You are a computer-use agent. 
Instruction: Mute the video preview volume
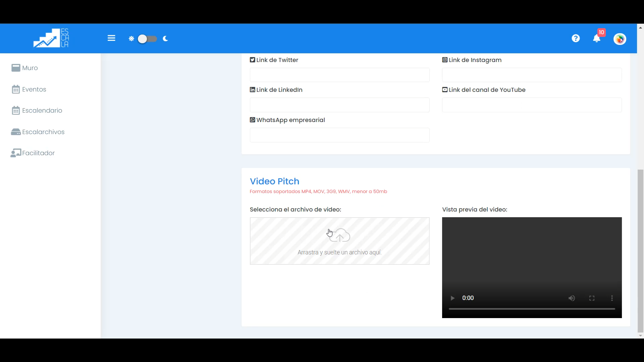572,298
